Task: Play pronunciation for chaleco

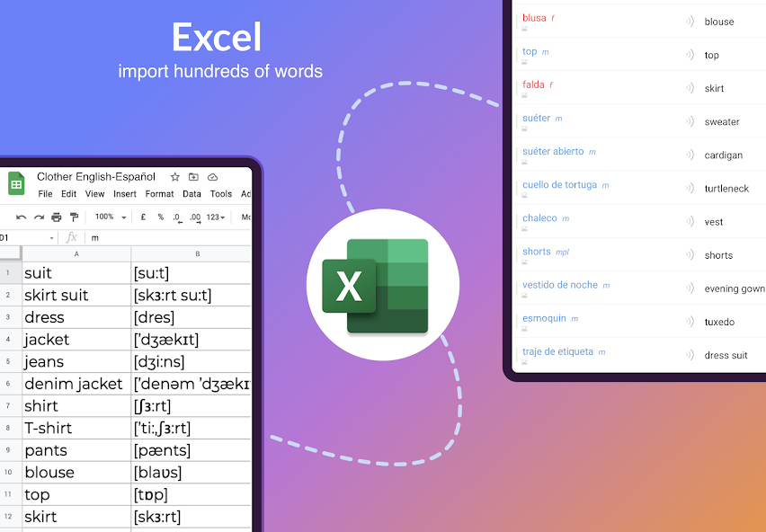Action: [x=690, y=222]
